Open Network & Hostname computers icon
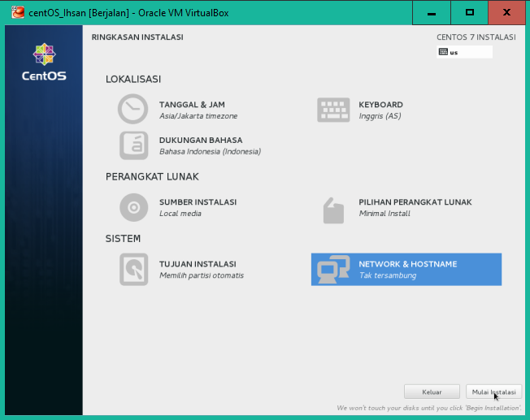 pyautogui.click(x=333, y=269)
